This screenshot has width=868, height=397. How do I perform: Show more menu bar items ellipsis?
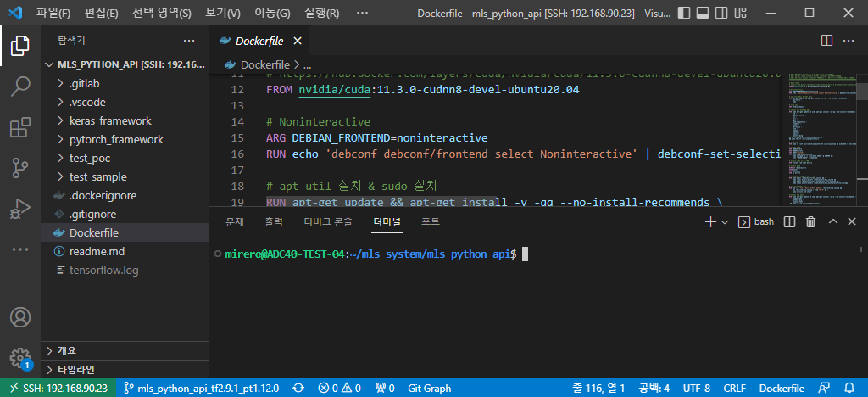tap(362, 12)
